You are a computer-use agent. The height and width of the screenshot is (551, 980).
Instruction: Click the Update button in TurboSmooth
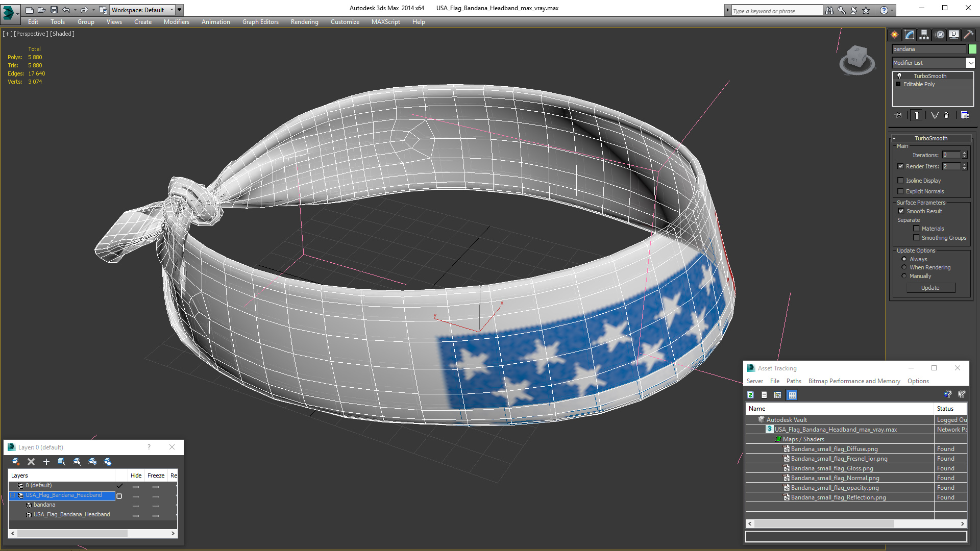coord(930,288)
